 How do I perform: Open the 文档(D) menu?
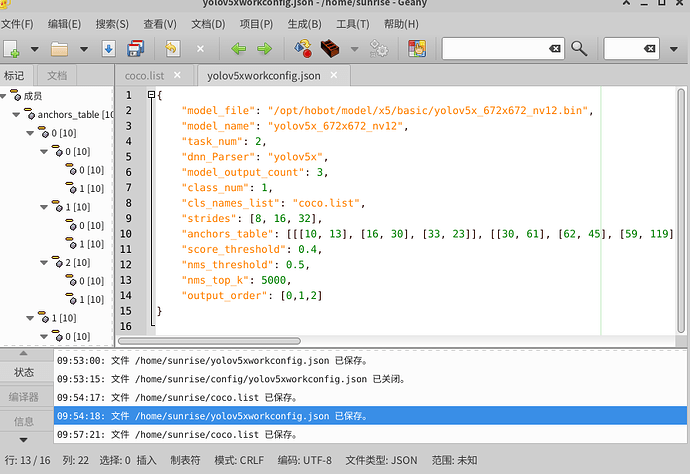(208, 24)
